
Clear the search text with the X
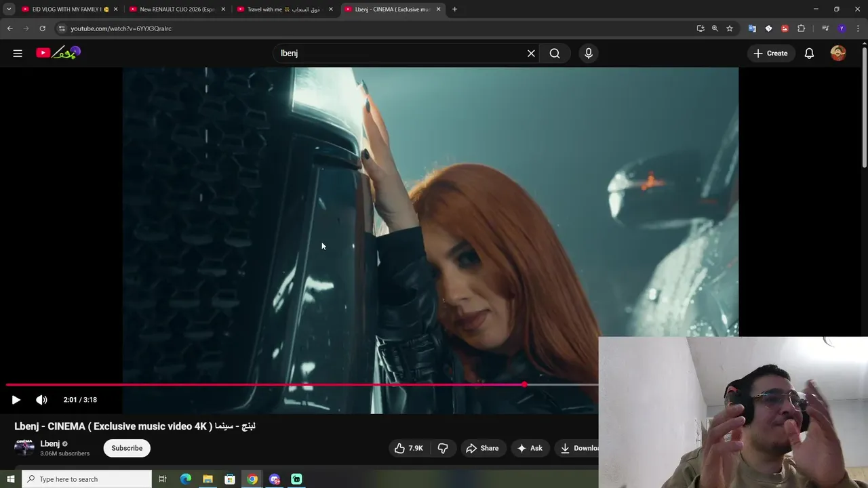(531, 54)
